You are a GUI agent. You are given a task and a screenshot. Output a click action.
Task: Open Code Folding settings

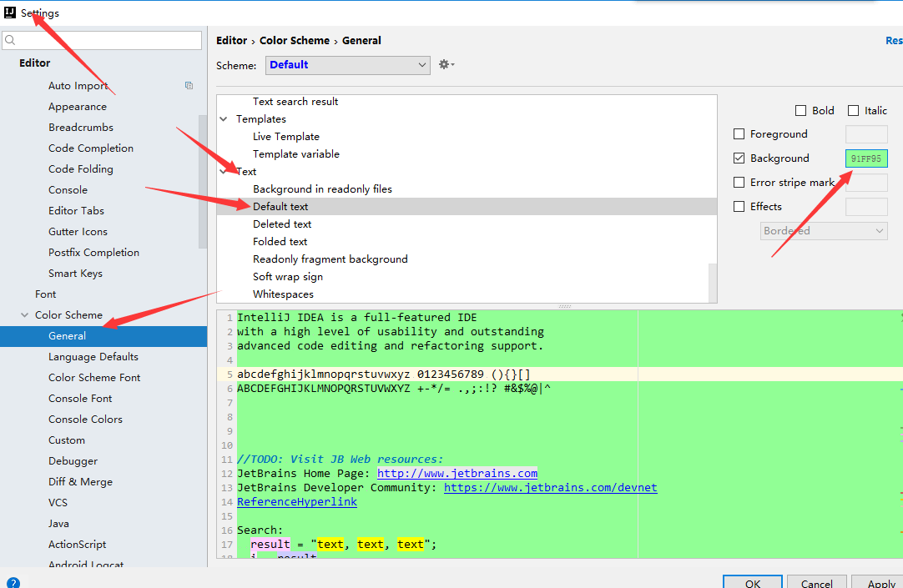point(81,169)
